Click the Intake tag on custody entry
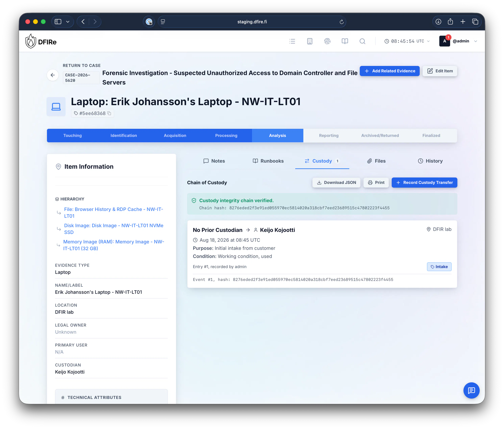 (439, 267)
